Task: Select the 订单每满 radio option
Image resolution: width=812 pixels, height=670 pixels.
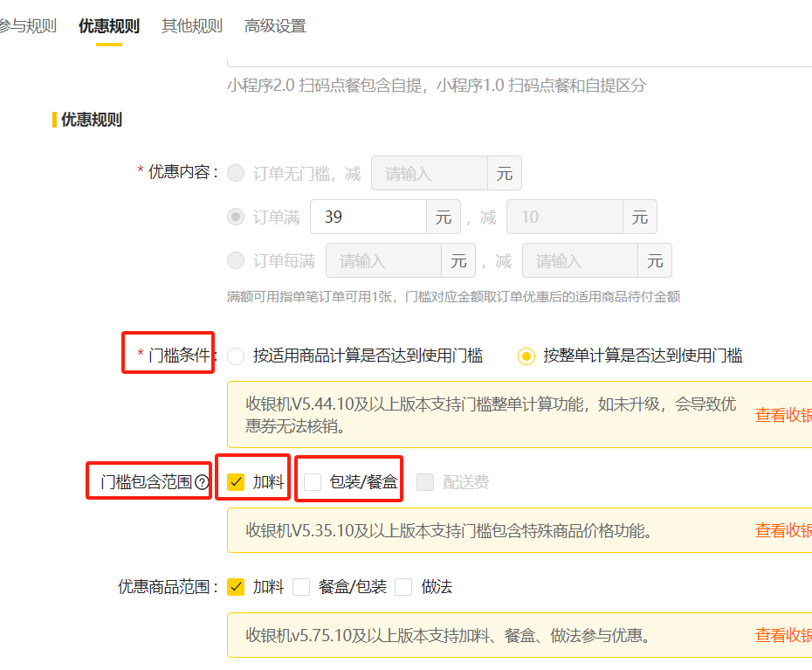Action: click(x=236, y=260)
